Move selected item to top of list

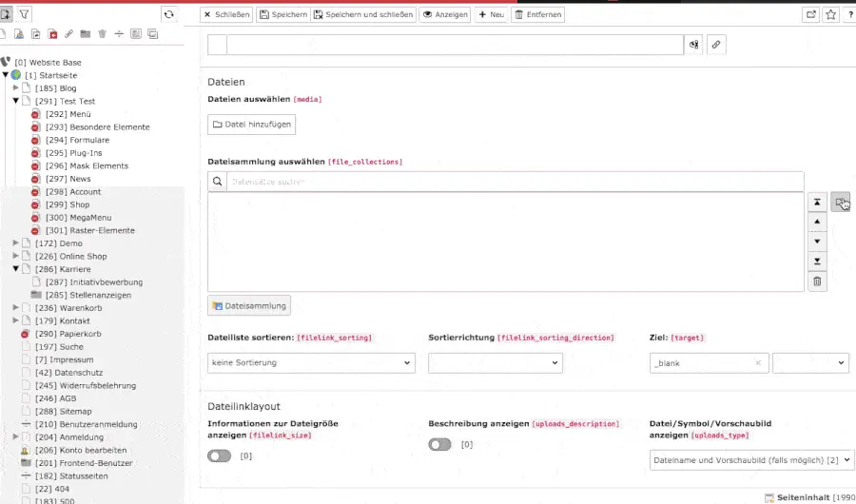tap(817, 203)
